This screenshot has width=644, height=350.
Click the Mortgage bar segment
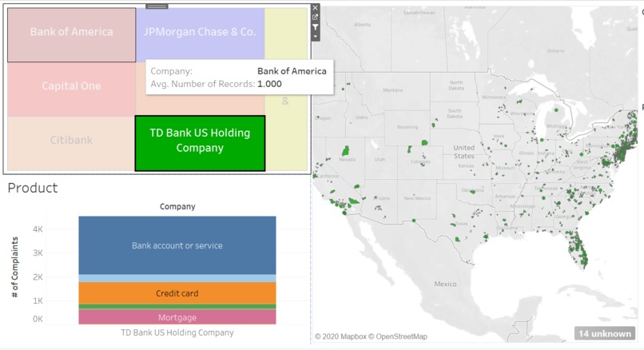tap(177, 317)
